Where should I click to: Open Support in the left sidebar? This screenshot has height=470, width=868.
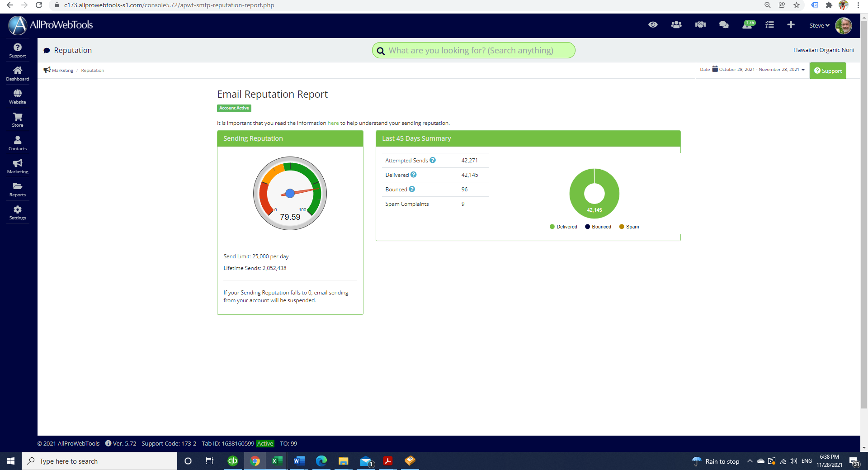[18, 50]
